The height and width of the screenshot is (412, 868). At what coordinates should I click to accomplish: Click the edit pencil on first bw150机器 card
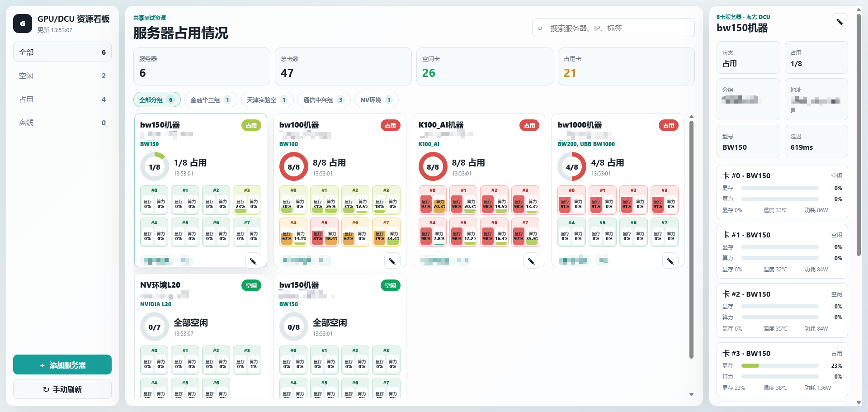point(253,261)
